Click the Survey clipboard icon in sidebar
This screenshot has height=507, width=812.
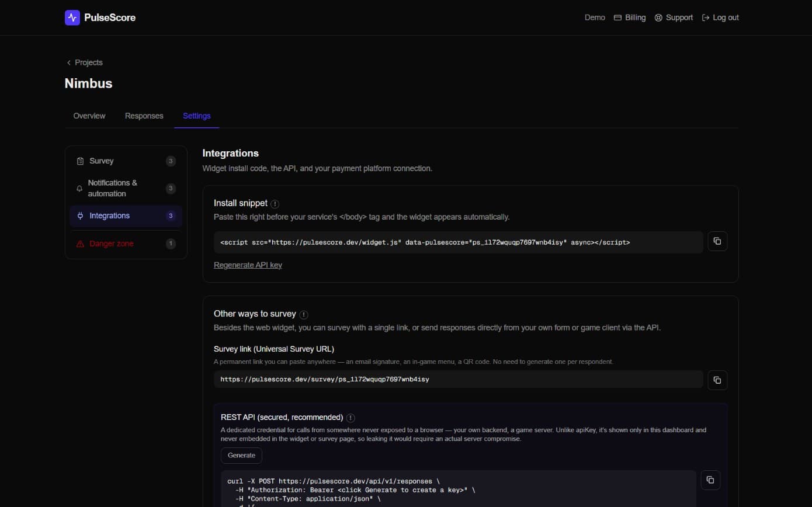click(80, 161)
